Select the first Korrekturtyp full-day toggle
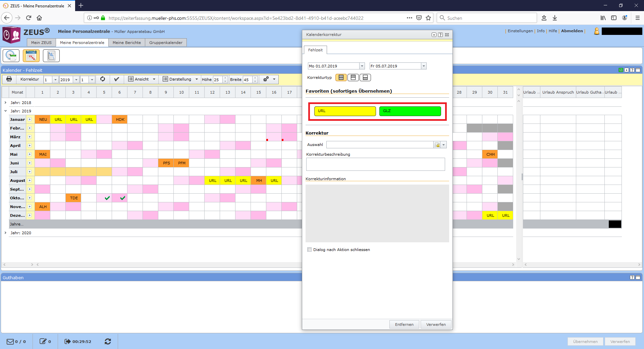Screen dimensions: 644x349 click(x=341, y=78)
